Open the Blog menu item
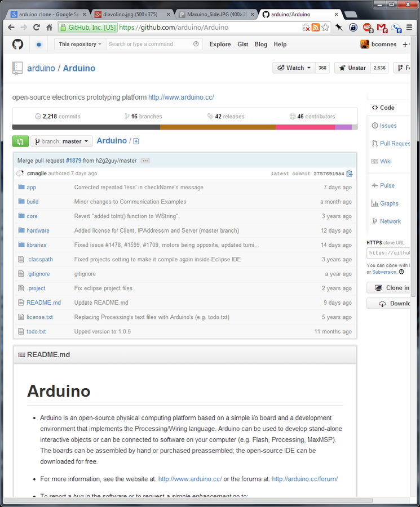 tap(261, 45)
